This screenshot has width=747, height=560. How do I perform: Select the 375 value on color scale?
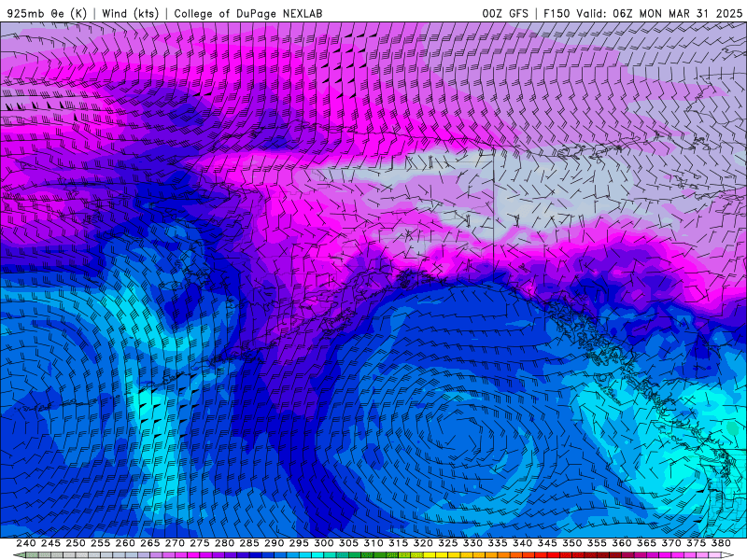pyautogui.click(x=696, y=543)
